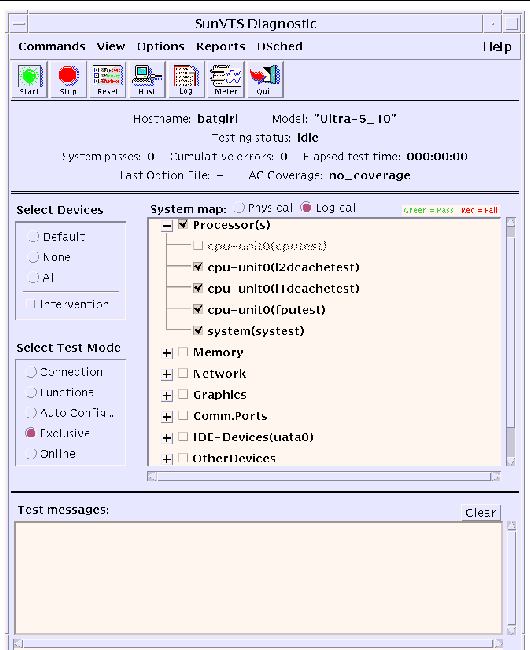
Task: Click inside the Test messages area
Action: click(258, 578)
